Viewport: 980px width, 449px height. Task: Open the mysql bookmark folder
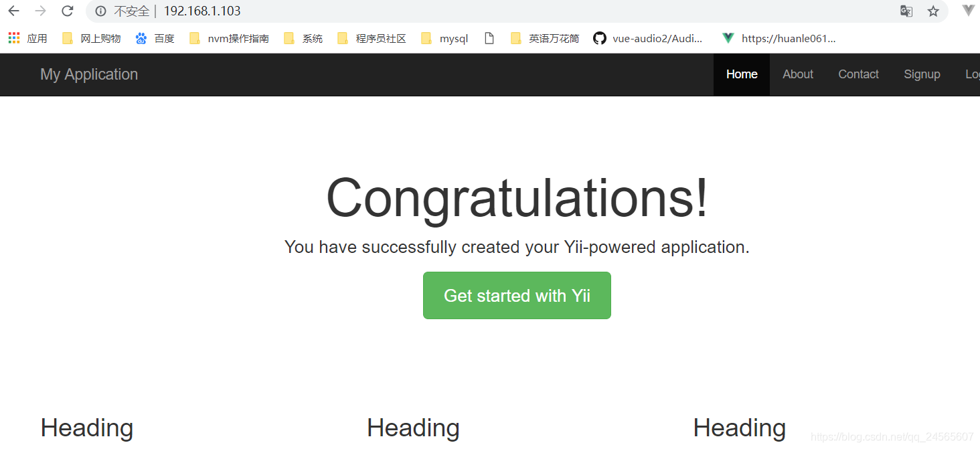click(444, 39)
